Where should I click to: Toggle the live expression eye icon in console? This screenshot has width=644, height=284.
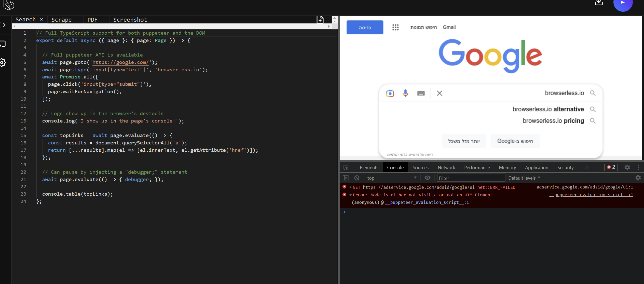pyautogui.click(x=427, y=178)
